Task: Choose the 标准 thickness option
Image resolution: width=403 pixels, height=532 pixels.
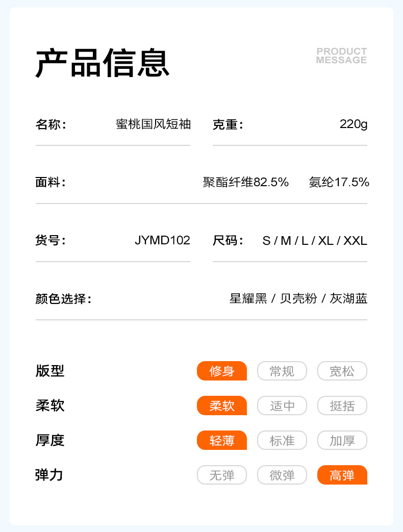Action: 282,441
